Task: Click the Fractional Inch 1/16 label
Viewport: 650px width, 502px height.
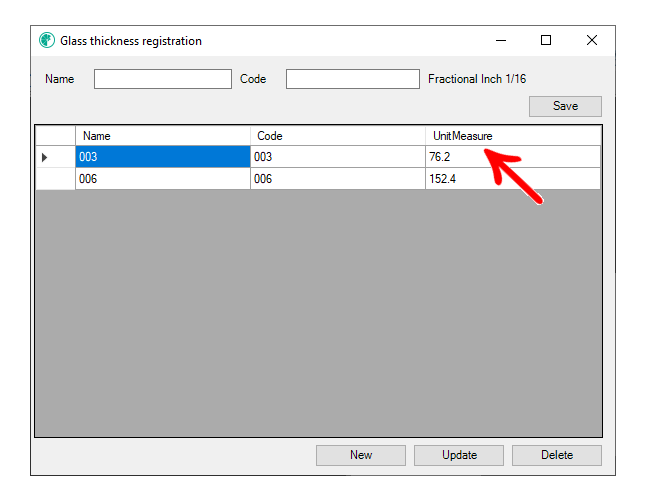Action: pyautogui.click(x=477, y=79)
